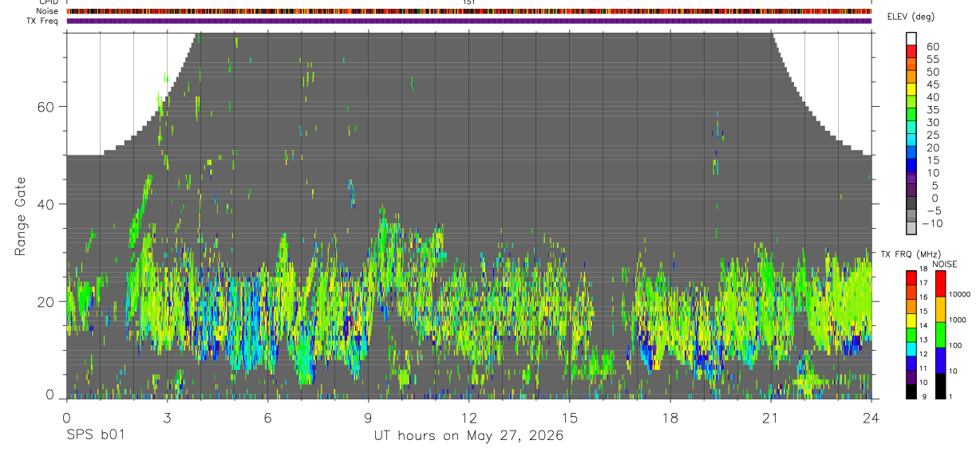Screen dimensions: 980x452
Task: Click the Range Gate axis tick "20"
Action: 46,301
